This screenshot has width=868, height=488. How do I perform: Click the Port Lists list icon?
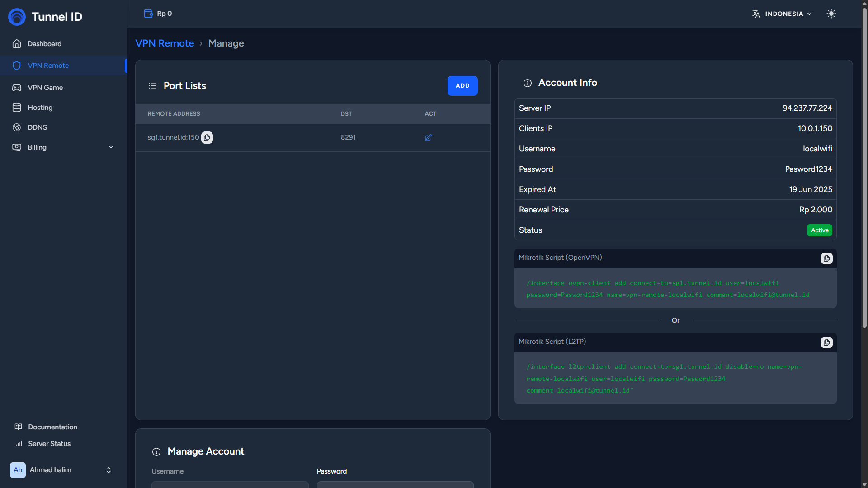pyautogui.click(x=153, y=86)
